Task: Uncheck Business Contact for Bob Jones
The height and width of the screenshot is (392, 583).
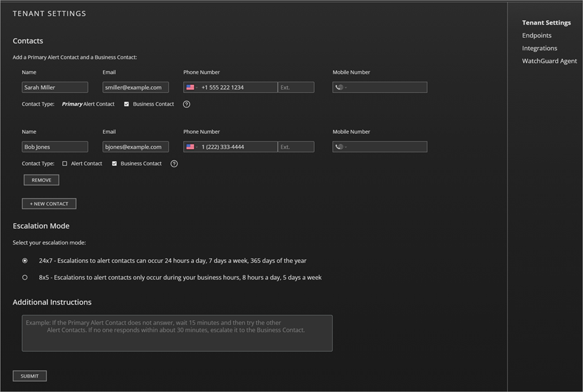Action: (114, 163)
